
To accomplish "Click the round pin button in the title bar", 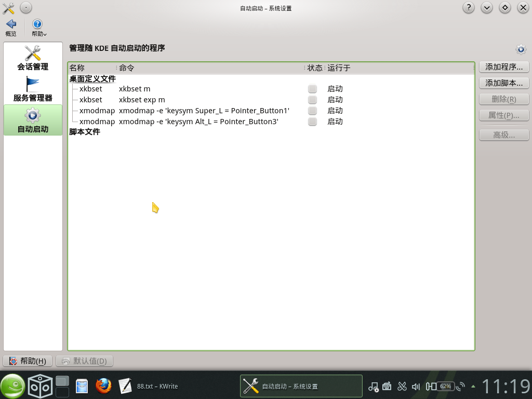I will coord(26,7).
